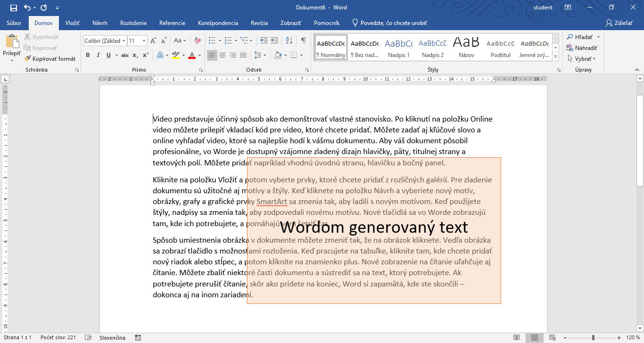Toggle underline formatting
Screen dimensions: 644x343
click(x=109, y=55)
